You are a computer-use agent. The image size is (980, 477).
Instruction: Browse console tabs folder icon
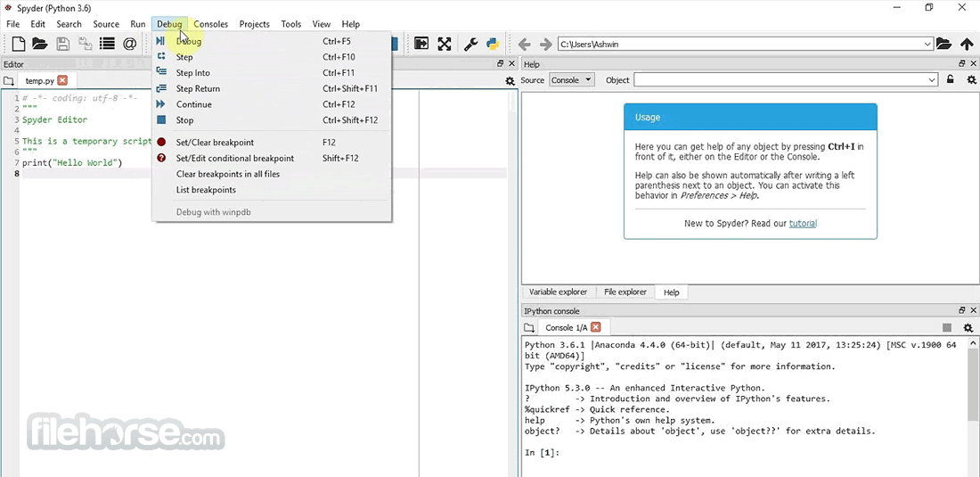[529, 327]
